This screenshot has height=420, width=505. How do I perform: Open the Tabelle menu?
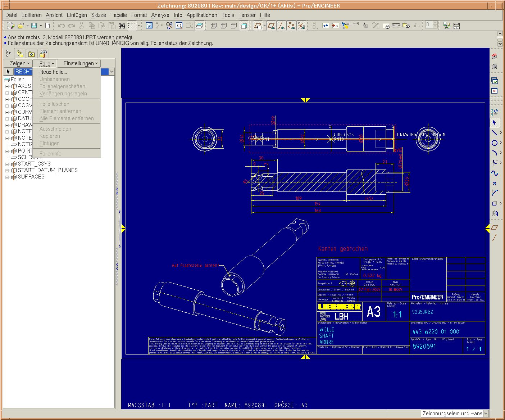[x=118, y=15]
